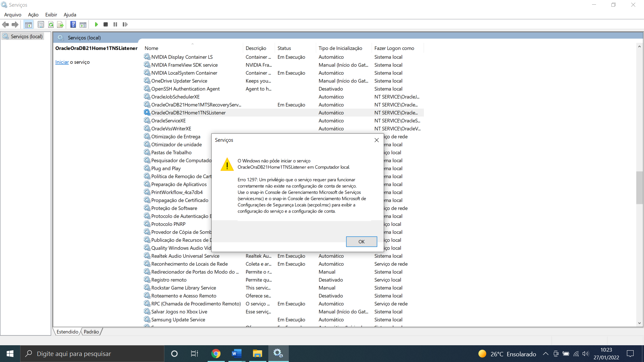Open Task View on the taskbar

[x=195, y=354]
